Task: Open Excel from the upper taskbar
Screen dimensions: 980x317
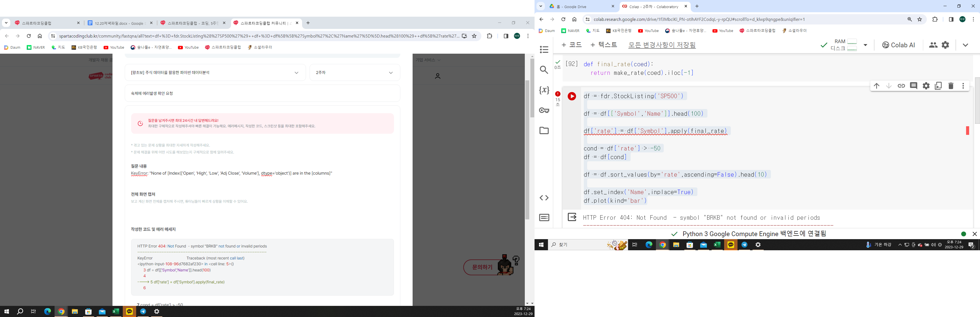Action: tap(717, 245)
